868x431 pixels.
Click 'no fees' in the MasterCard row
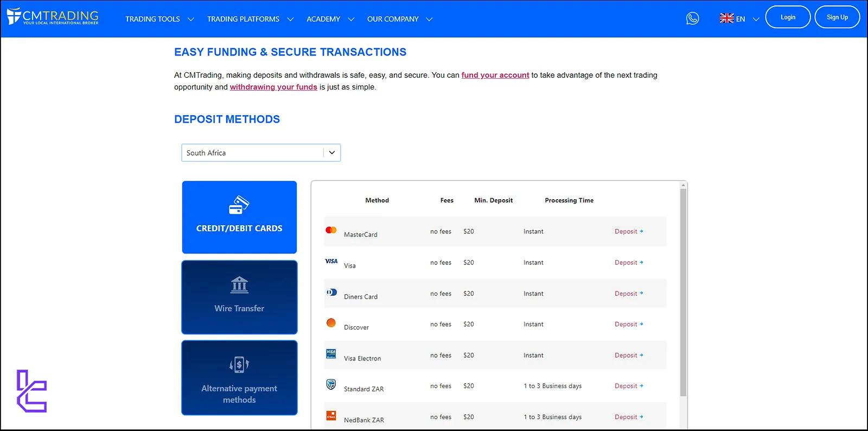(x=441, y=231)
